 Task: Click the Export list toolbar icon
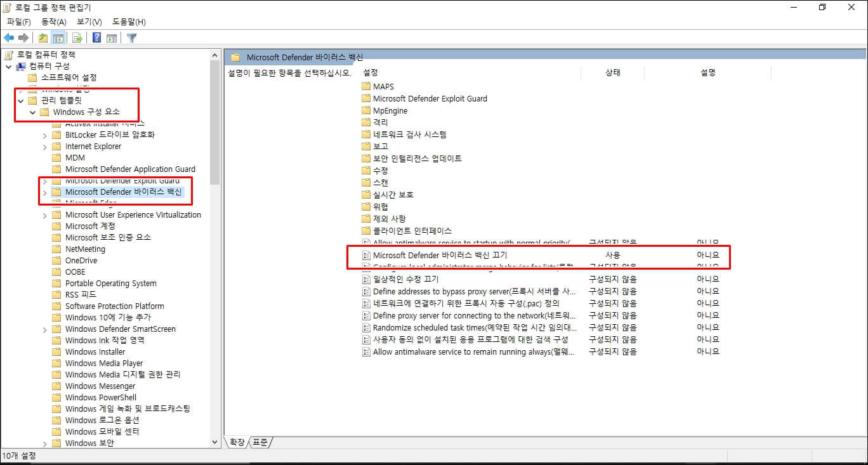(77, 37)
